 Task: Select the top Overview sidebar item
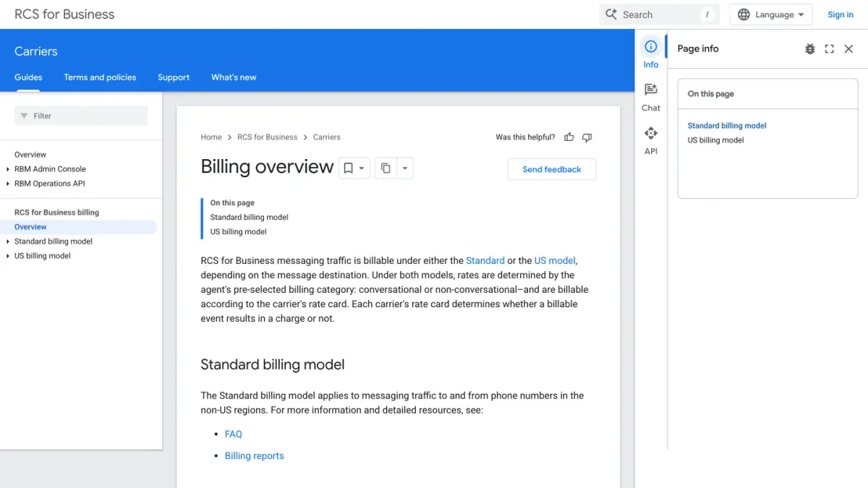[x=30, y=155]
